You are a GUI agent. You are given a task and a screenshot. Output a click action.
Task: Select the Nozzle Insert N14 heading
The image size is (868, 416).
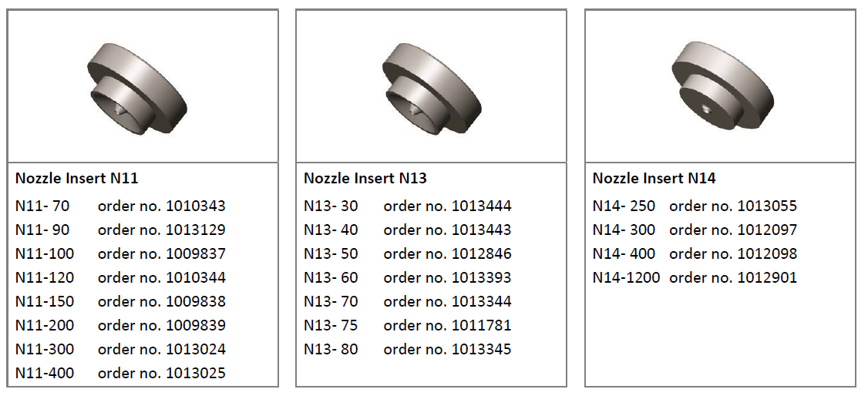pyautogui.click(x=654, y=178)
